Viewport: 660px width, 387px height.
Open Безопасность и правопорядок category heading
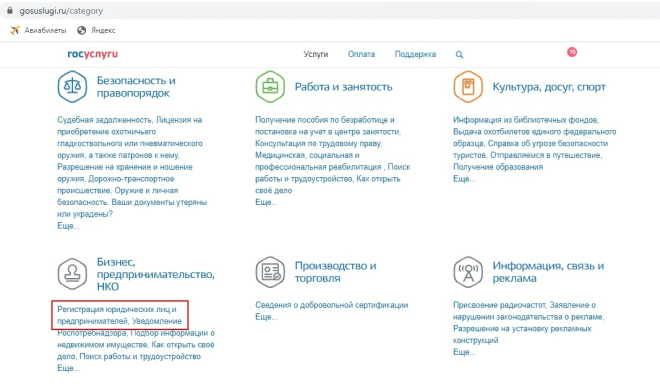136,87
